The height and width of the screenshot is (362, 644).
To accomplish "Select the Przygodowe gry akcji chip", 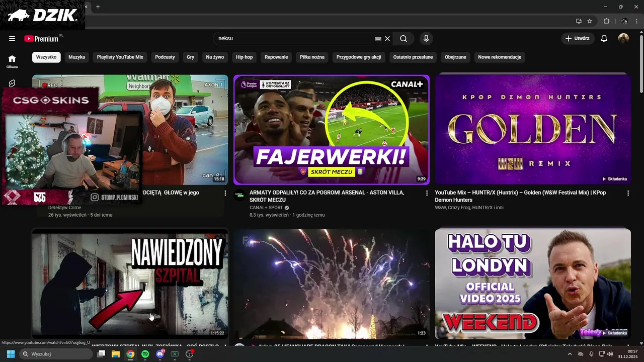I will (359, 57).
